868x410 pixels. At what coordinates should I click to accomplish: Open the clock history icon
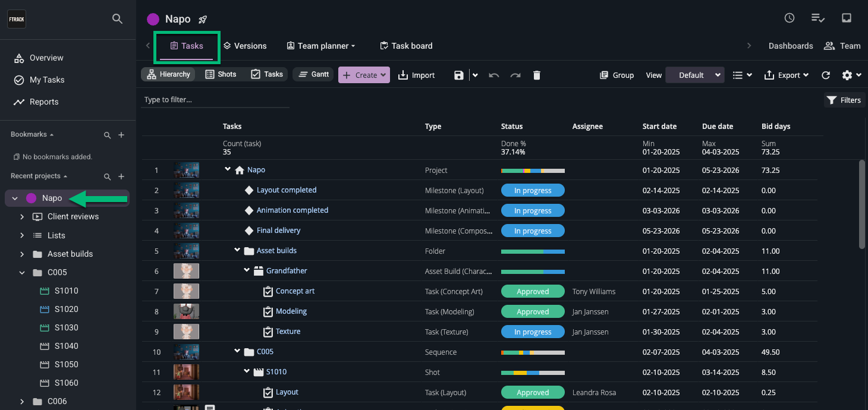coord(790,18)
